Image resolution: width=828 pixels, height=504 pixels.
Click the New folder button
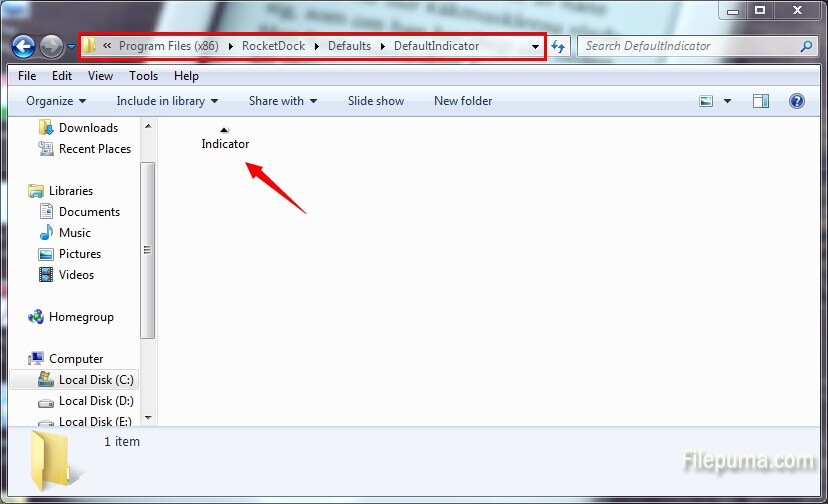(462, 101)
